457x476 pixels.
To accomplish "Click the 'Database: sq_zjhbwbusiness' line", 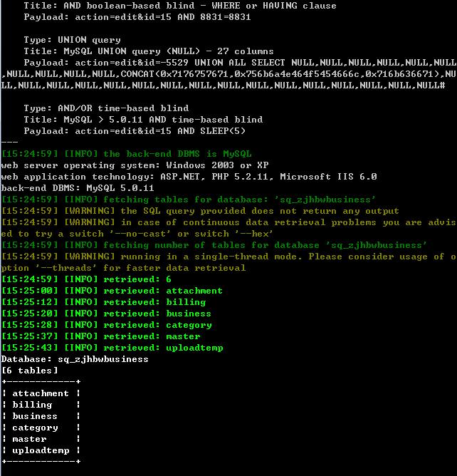I will [75, 359].
